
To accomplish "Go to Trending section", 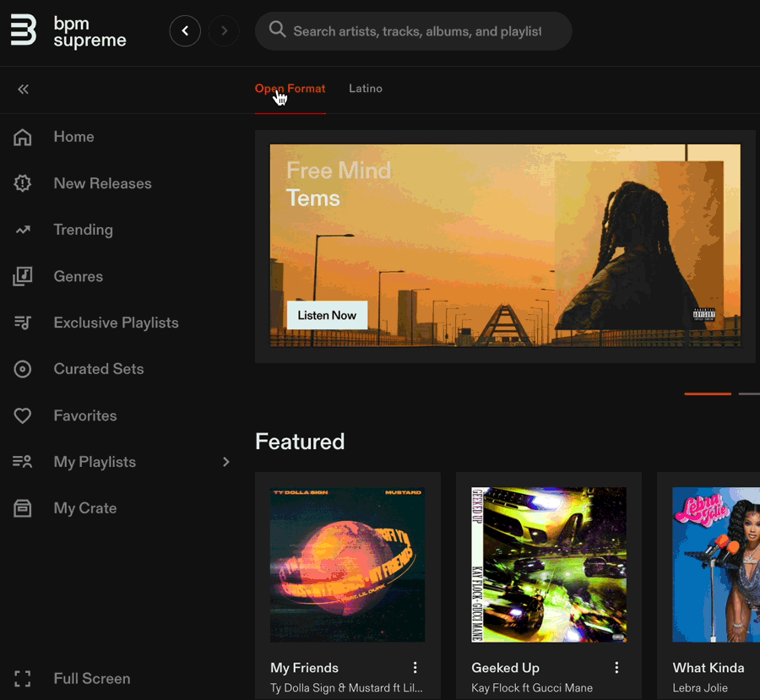I will (84, 230).
